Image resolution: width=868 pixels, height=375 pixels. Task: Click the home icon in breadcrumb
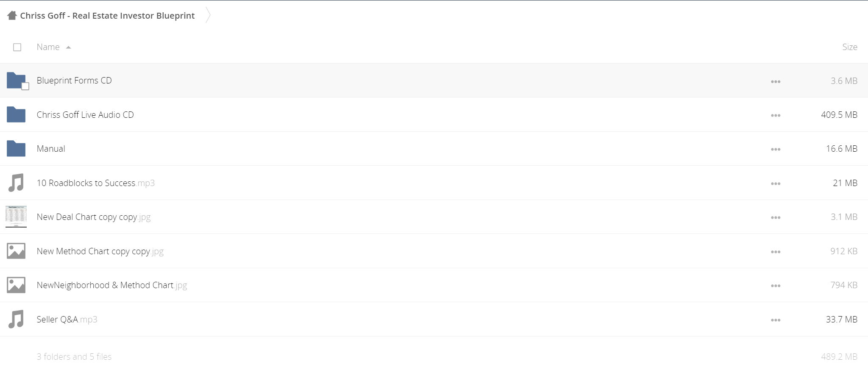[12, 16]
